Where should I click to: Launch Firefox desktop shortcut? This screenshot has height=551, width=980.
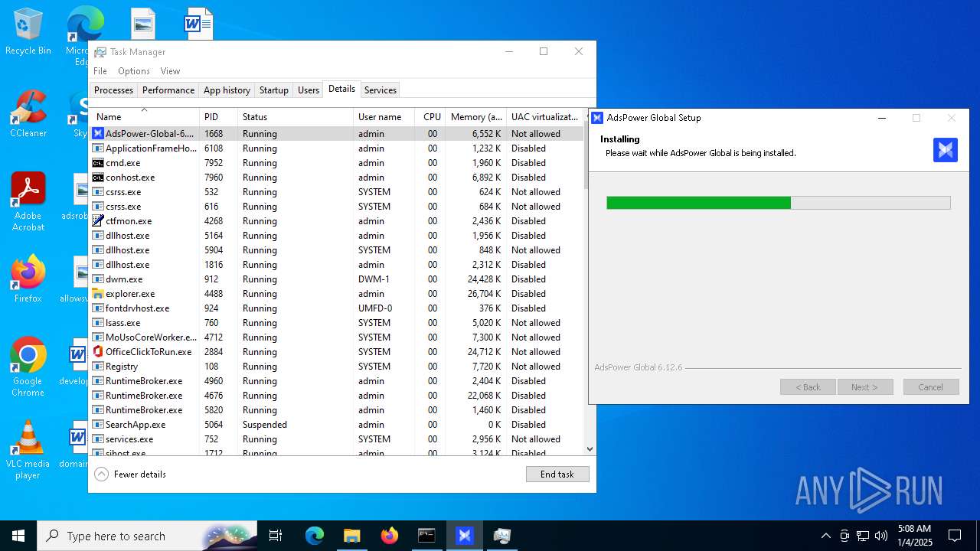coord(28,279)
